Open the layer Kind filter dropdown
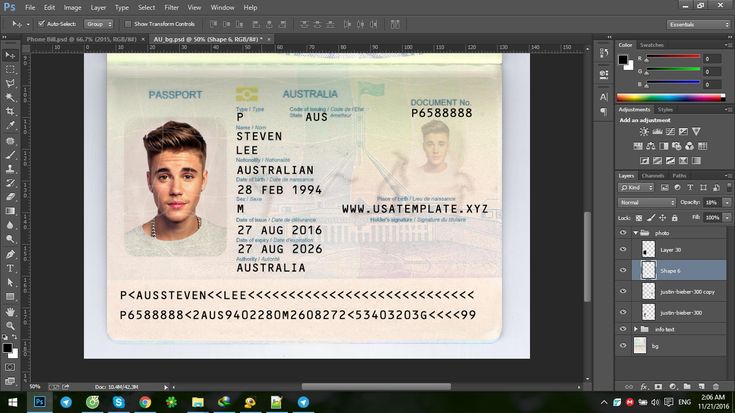Screen dimensions: 735x413 (x=636, y=188)
